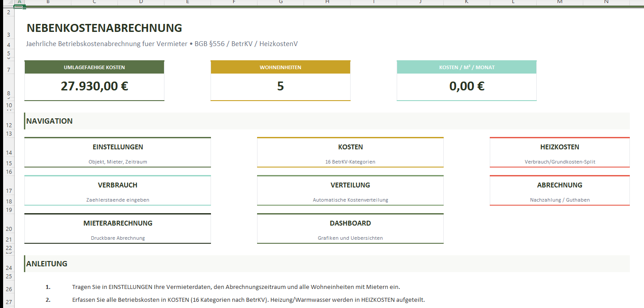644x308 pixels.
Task: Select the first instruction step text about EINSTELLUNGEN
Action: [236, 287]
